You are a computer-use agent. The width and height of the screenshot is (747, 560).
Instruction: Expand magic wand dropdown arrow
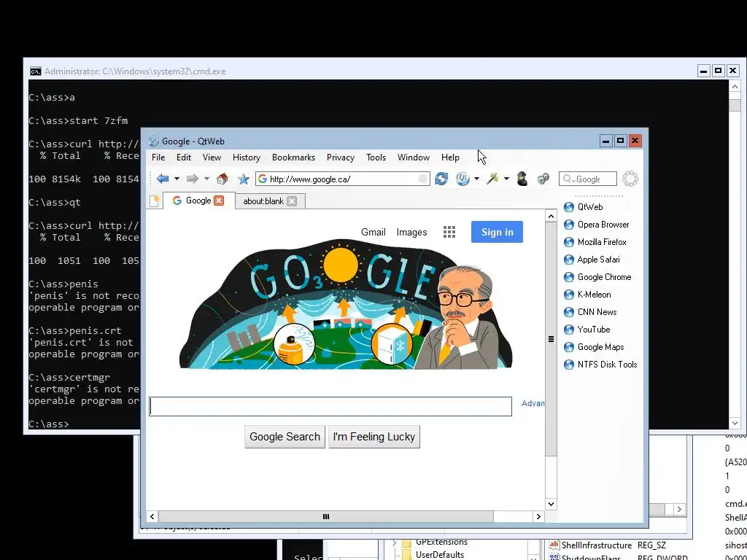click(x=506, y=179)
